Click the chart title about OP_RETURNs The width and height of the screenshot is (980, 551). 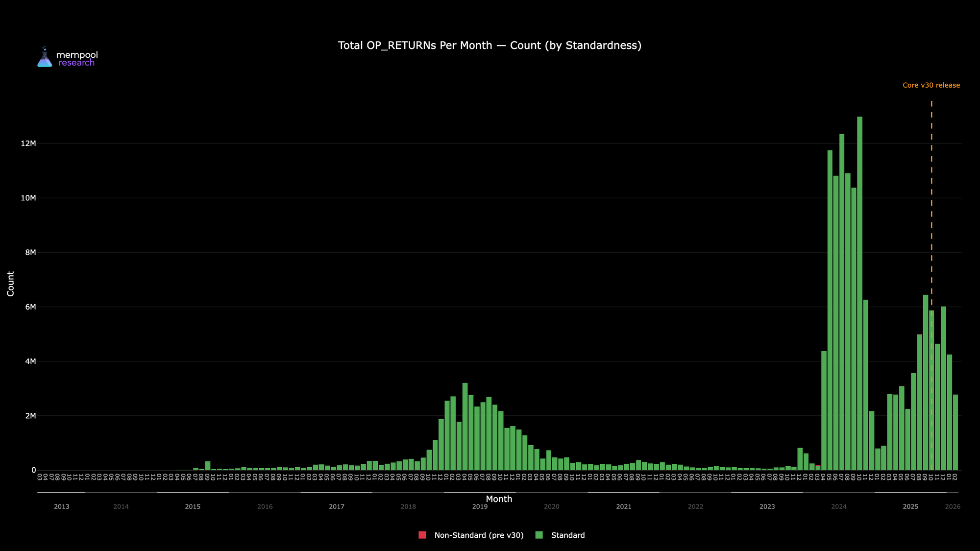(x=490, y=46)
